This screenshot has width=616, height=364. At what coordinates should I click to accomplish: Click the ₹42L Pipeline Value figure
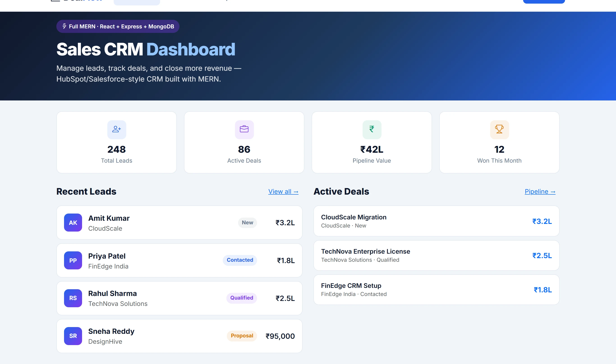pos(372,149)
